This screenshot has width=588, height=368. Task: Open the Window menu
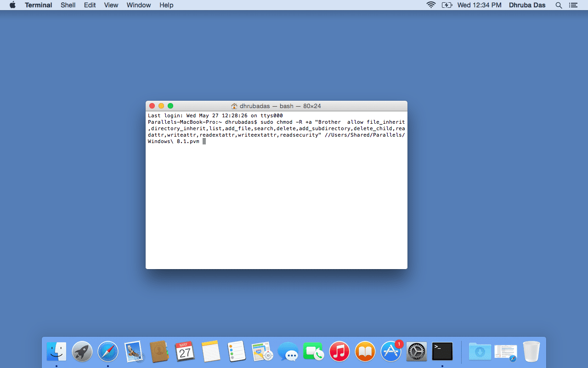138,5
